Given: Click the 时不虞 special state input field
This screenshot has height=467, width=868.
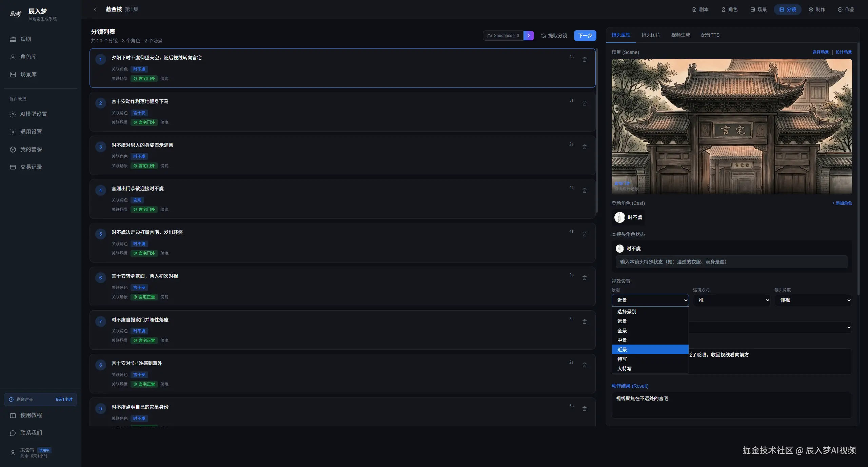Looking at the screenshot, I should tap(731, 262).
